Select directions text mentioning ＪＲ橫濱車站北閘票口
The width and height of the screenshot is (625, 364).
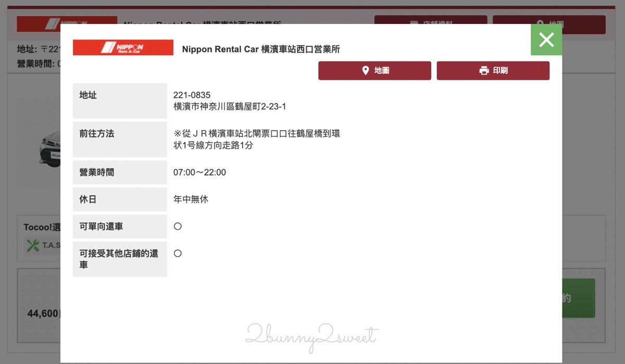coord(257,140)
